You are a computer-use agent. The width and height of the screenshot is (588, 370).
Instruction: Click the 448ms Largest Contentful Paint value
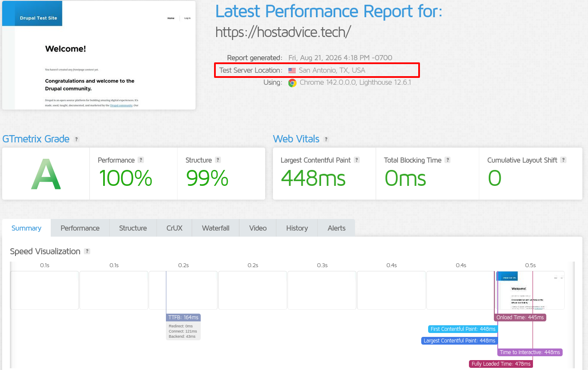click(313, 178)
